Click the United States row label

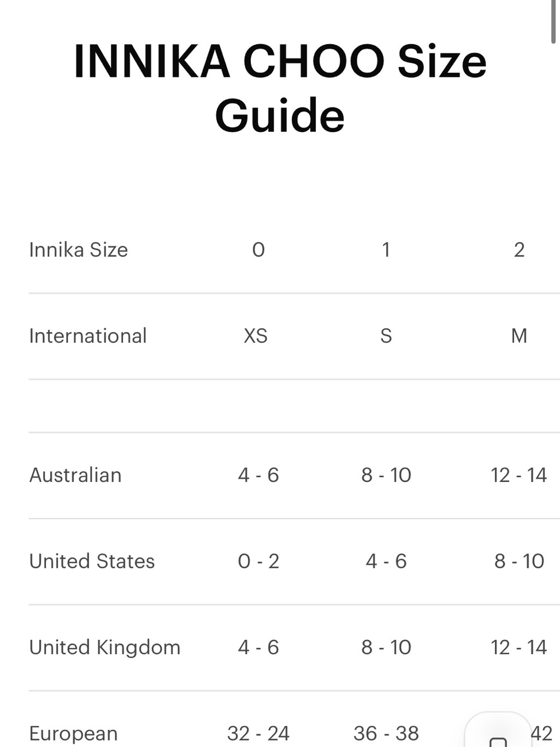[x=92, y=561]
